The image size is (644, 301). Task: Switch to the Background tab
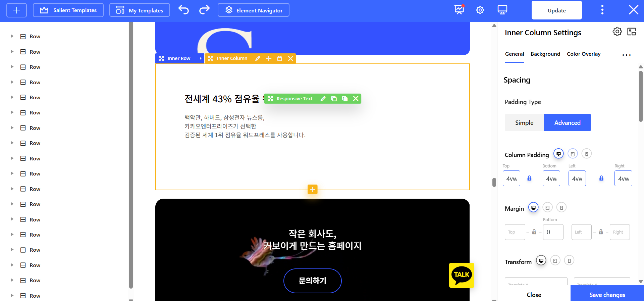tap(545, 54)
